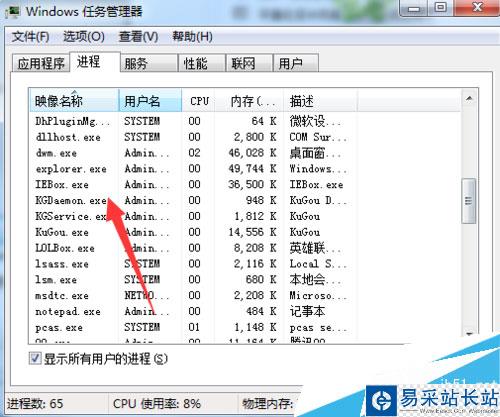This screenshot has height=417, width=500.
Task: Click the 记事本 description cell
Action: pos(307,312)
